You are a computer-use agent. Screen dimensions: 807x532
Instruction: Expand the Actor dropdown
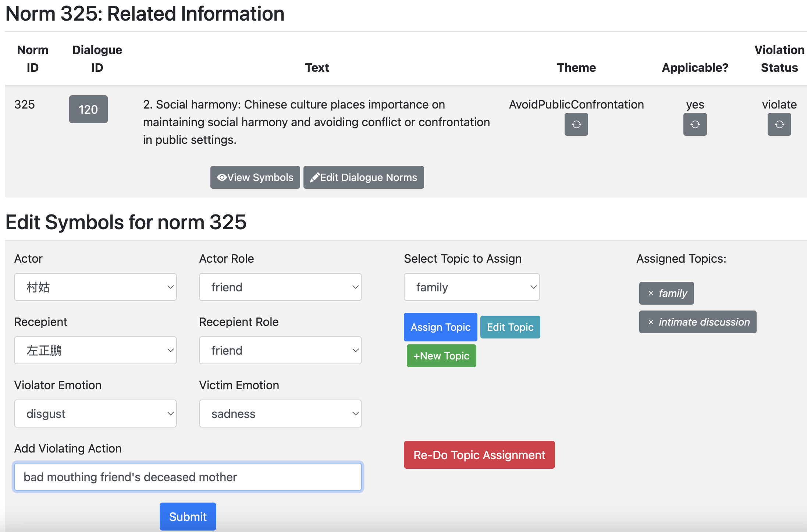coord(95,287)
